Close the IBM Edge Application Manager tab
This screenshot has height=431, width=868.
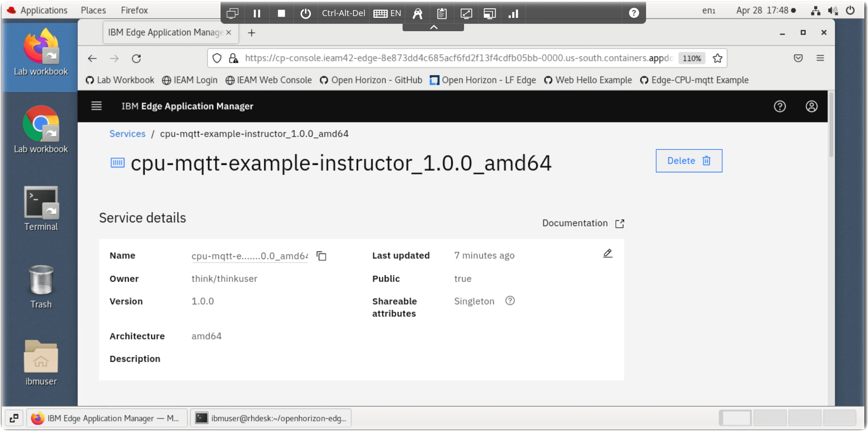tap(228, 33)
